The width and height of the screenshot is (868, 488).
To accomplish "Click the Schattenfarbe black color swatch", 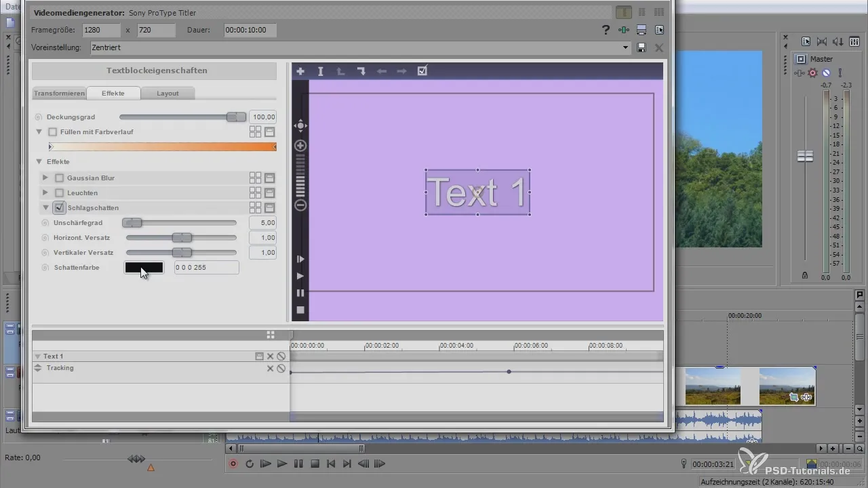I will (x=144, y=268).
